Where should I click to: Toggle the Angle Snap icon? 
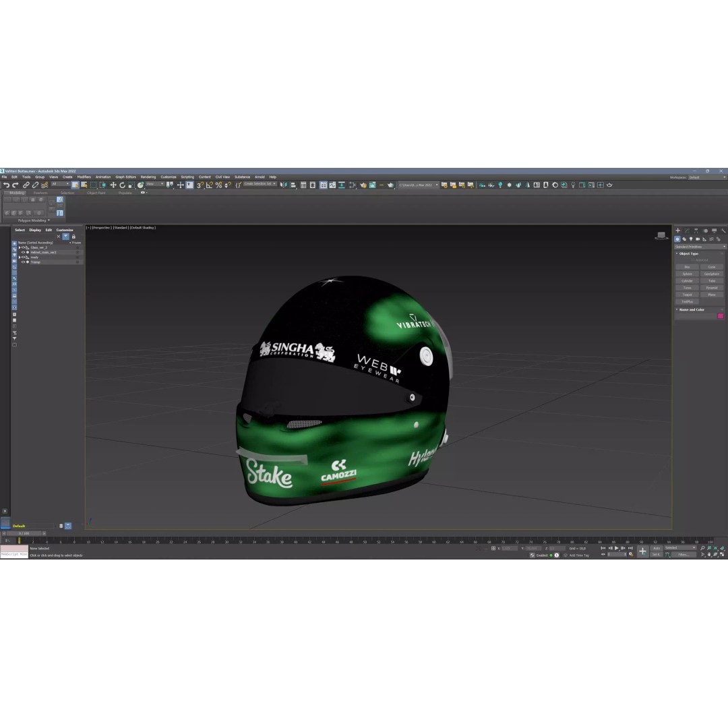click(x=210, y=185)
